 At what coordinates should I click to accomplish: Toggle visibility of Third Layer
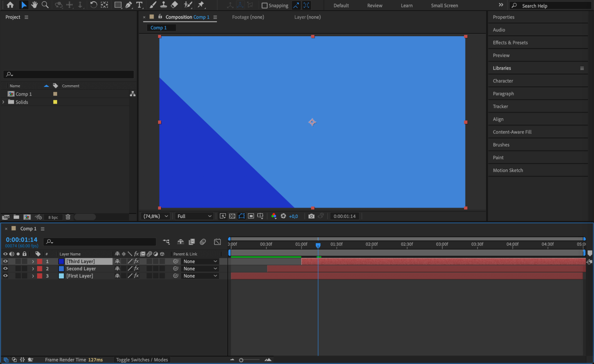pyautogui.click(x=5, y=261)
